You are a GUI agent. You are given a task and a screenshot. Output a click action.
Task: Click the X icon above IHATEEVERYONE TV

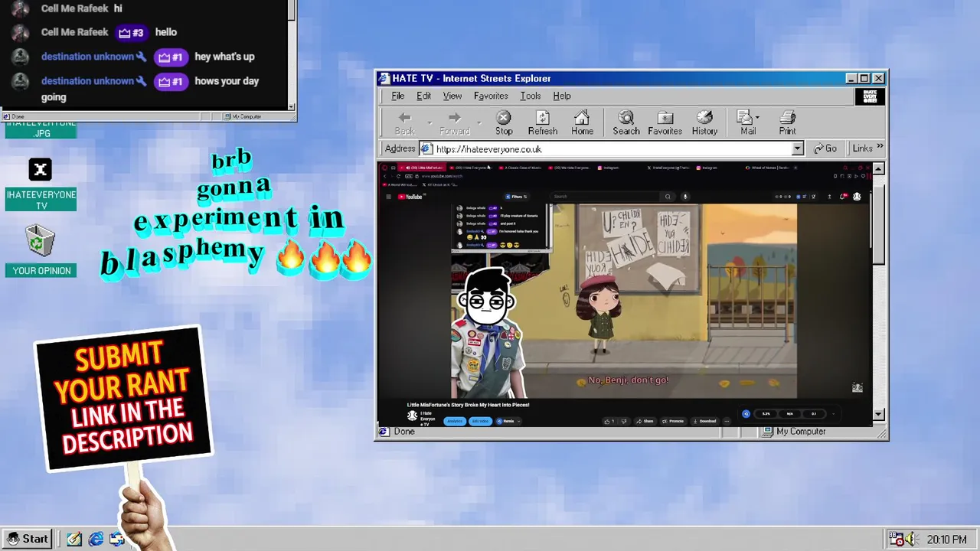point(41,169)
